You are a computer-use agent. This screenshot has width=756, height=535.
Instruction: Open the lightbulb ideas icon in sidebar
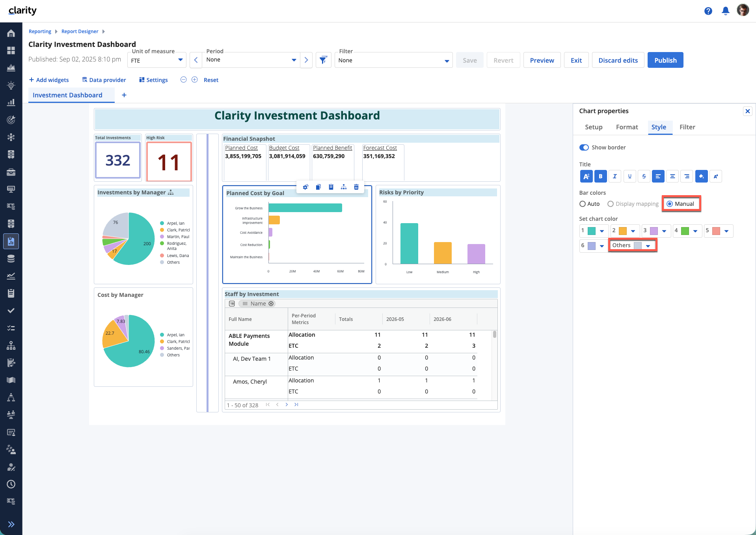pos(11,85)
